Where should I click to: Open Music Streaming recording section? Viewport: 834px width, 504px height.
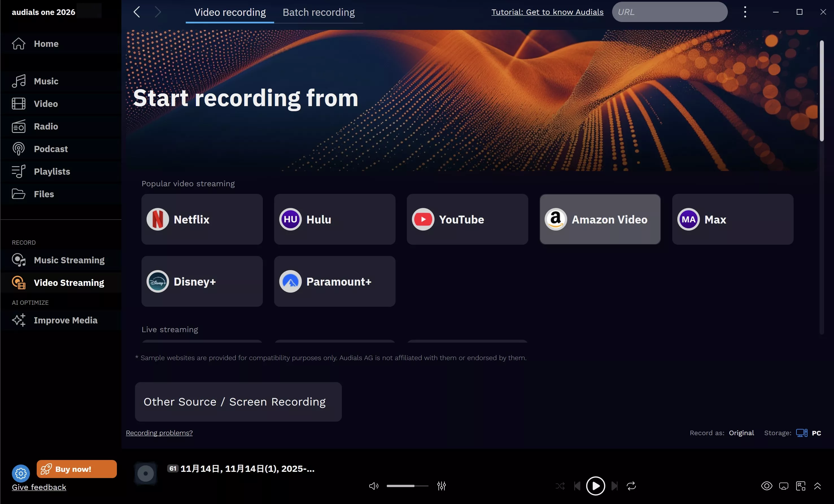[69, 260]
